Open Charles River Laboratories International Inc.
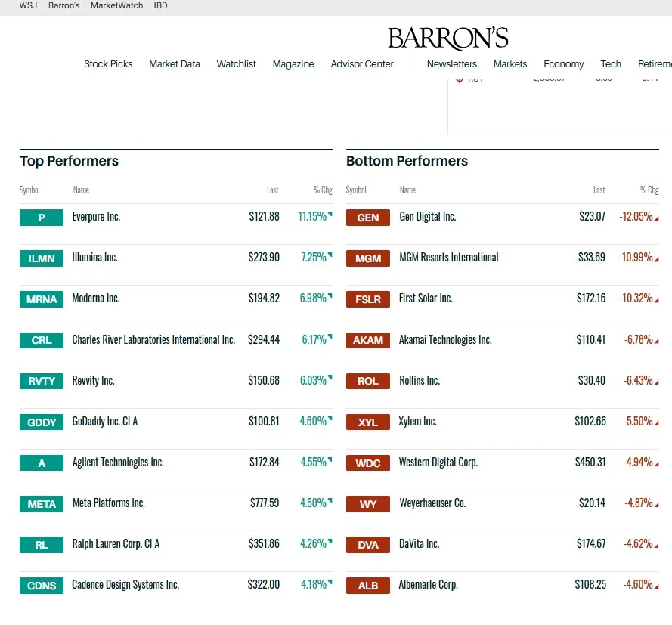This screenshot has width=672, height=625. click(x=153, y=339)
